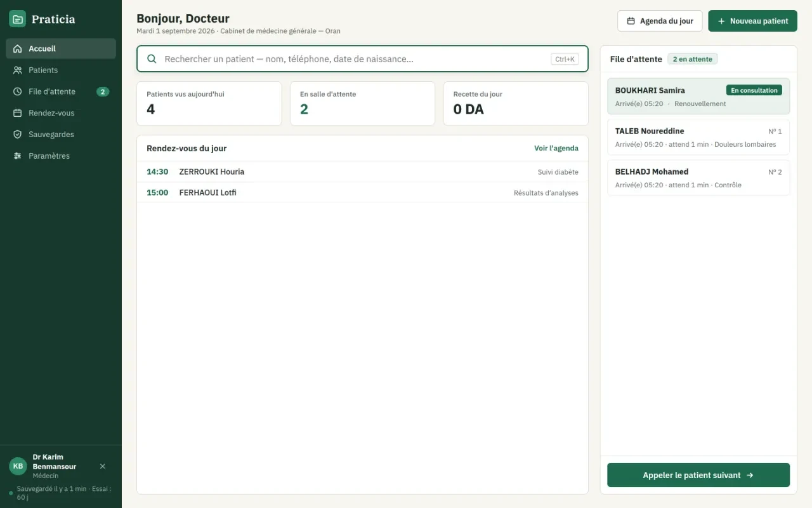Click the Patients vus aujourd'hui card
812x508 pixels.
click(x=209, y=104)
